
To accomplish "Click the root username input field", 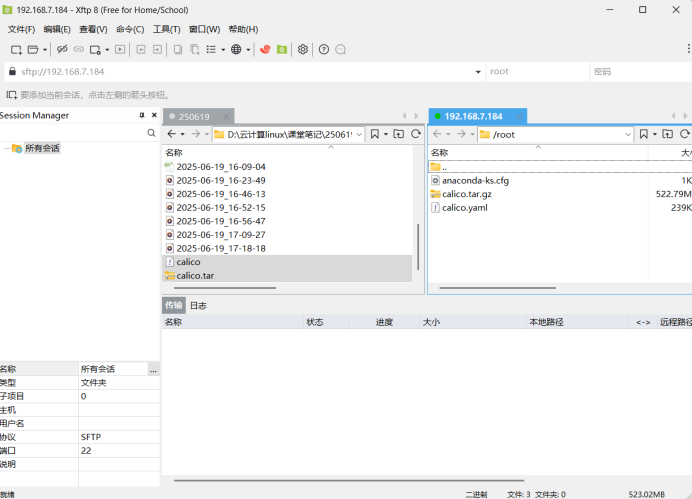I will pyautogui.click(x=535, y=72).
